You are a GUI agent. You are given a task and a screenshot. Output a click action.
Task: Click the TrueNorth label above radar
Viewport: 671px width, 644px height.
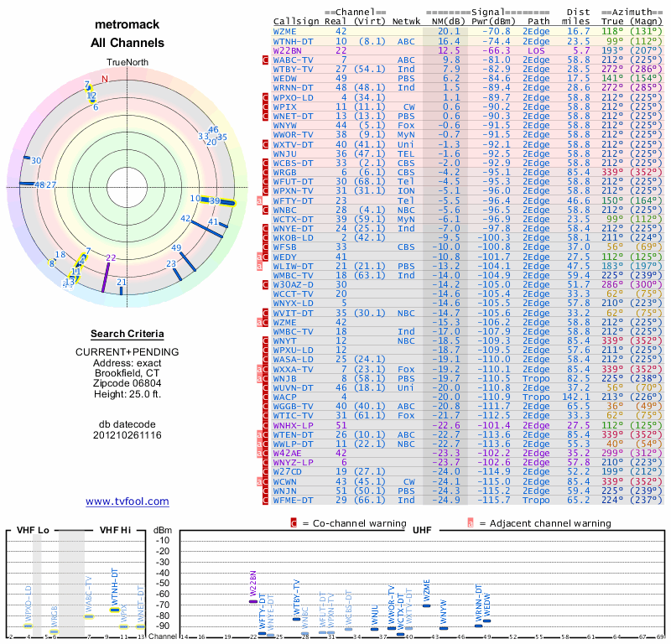point(127,63)
